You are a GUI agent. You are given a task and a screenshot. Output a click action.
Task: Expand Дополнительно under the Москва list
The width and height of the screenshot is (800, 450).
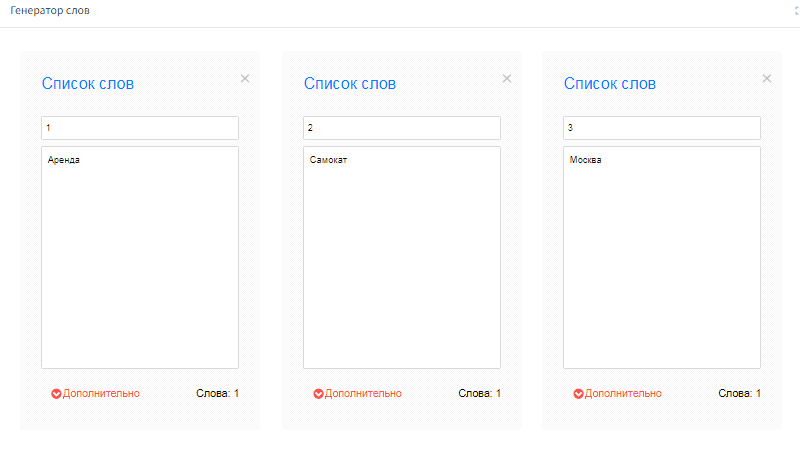(617, 393)
